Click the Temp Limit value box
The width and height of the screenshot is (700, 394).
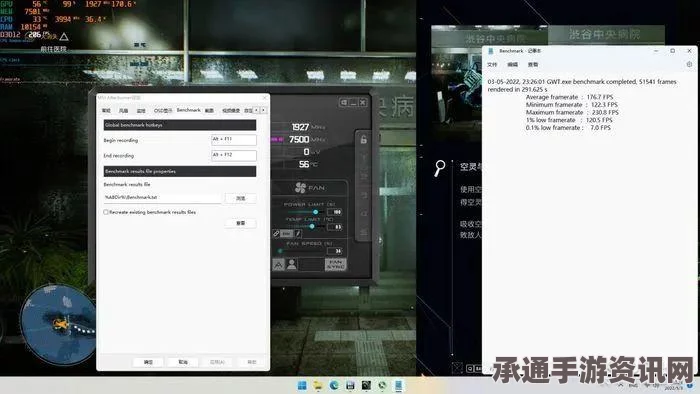334,227
